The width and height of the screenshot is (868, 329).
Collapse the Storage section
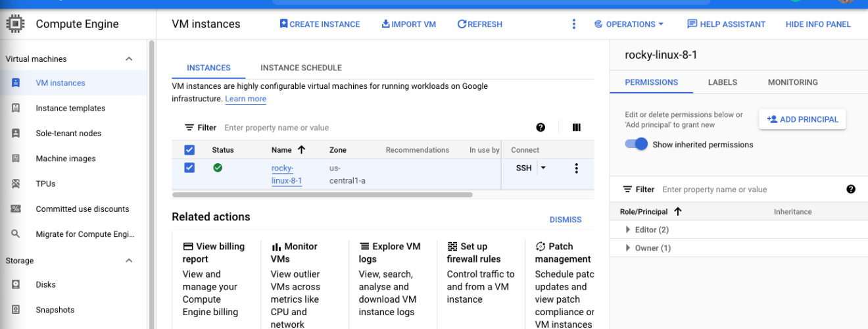(129, 261)
